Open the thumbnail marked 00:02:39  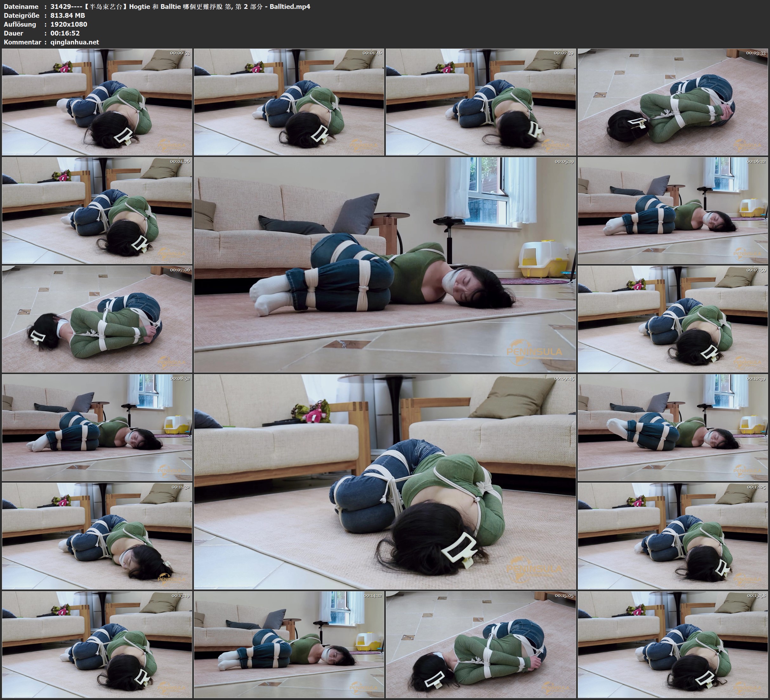click(481, 102)
